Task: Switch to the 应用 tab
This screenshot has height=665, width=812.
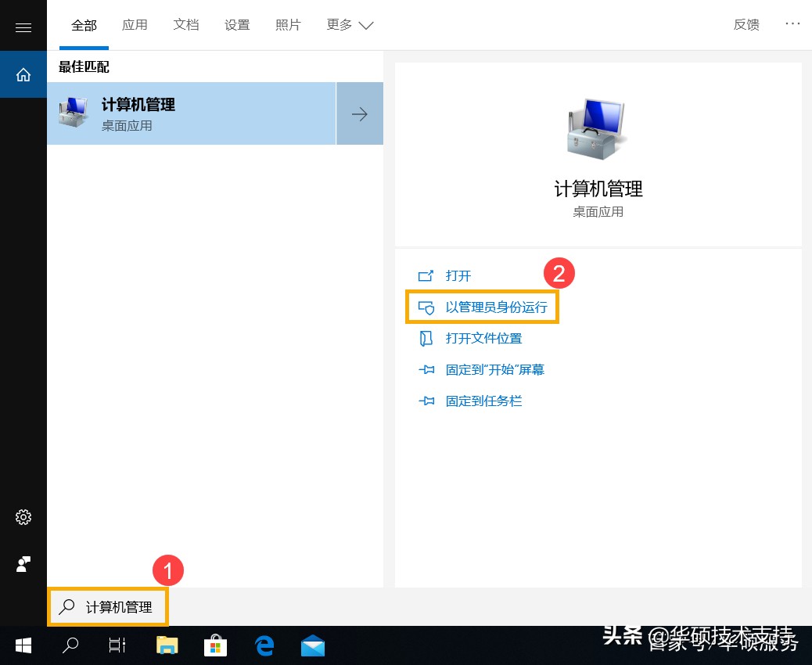Action: (135, 24)
